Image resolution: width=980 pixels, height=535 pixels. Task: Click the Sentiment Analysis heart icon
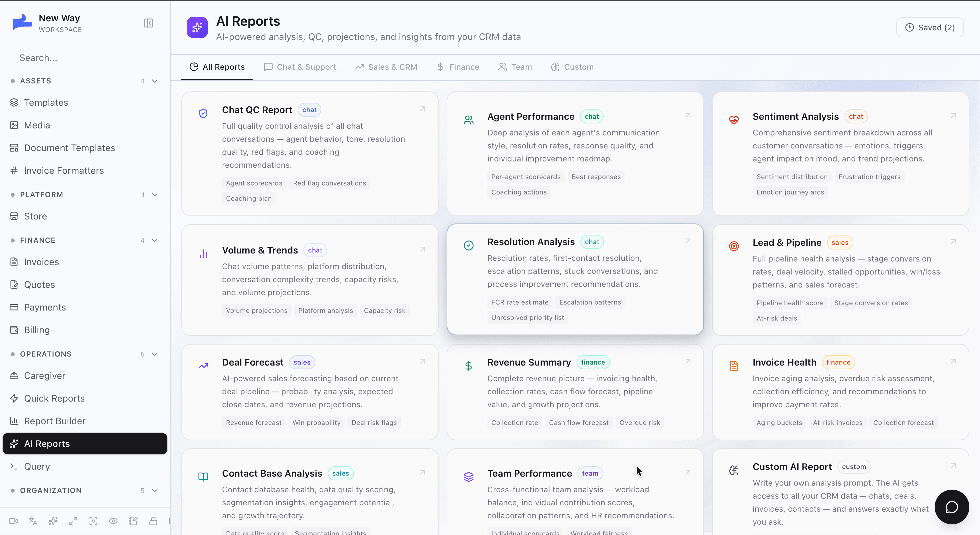pos(734,120)
